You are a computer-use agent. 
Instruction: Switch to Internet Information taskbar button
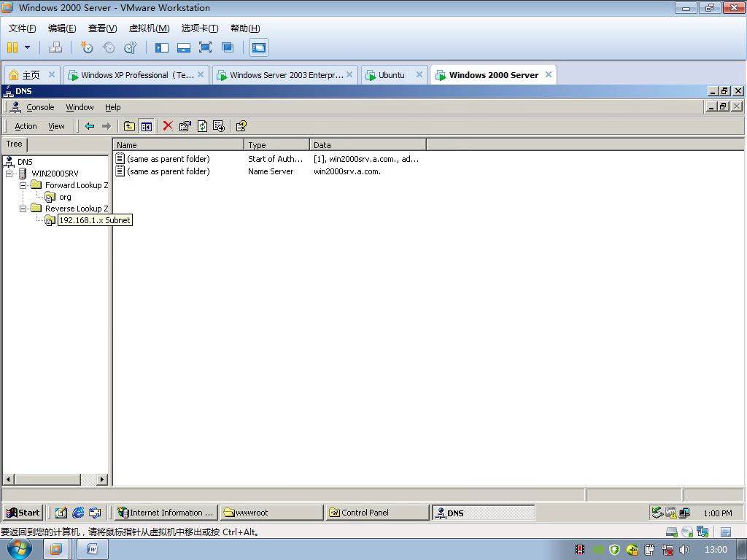coord(166,513)
